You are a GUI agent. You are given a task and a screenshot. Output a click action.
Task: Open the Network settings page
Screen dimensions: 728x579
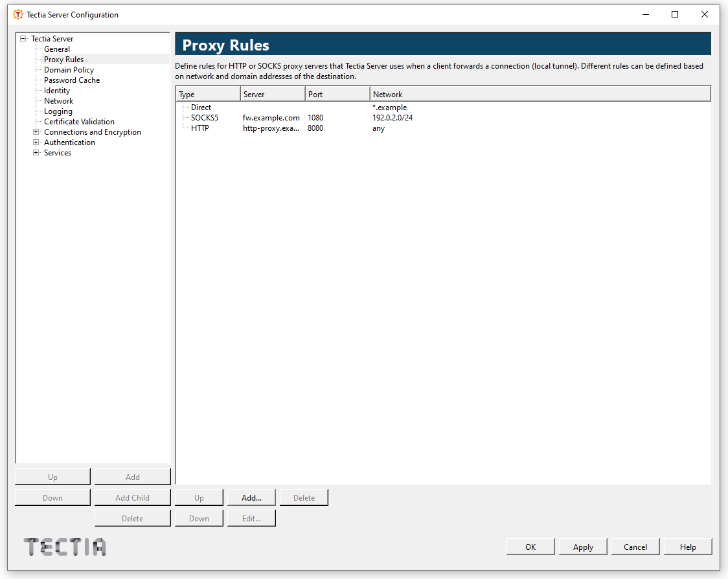coord(58,101)
